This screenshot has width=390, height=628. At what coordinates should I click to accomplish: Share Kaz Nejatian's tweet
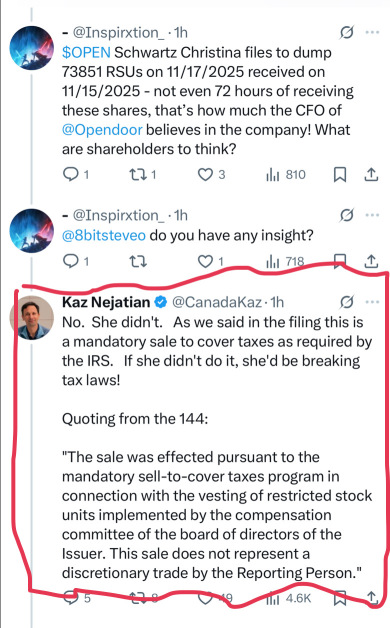click(372, 598)
